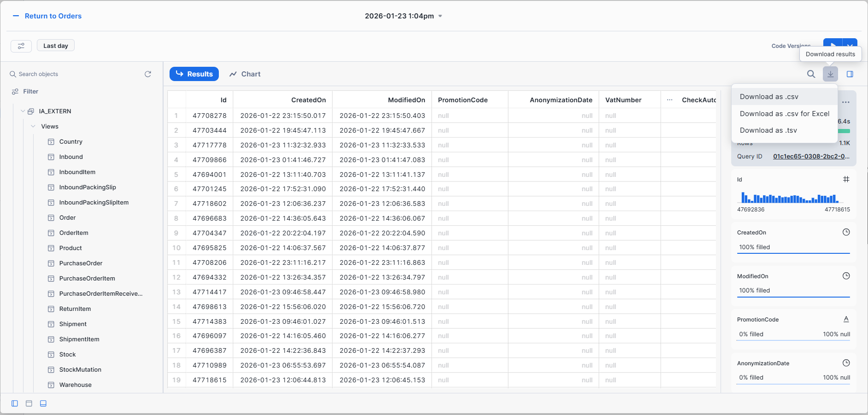Toggle the right side details panel
This screenshot has height=415, width=868.
tap(850, 74)
